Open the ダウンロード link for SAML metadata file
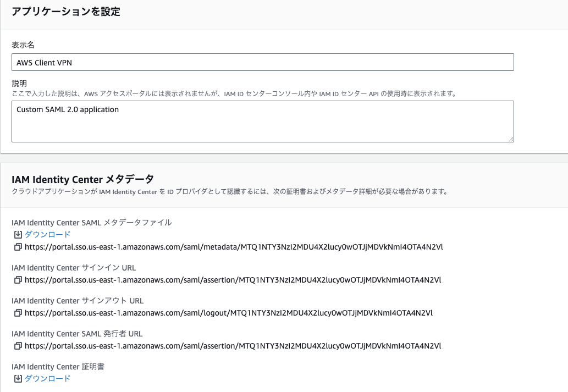Image resolution: width=568 pixels, height=392 pixels. [47, 235]
